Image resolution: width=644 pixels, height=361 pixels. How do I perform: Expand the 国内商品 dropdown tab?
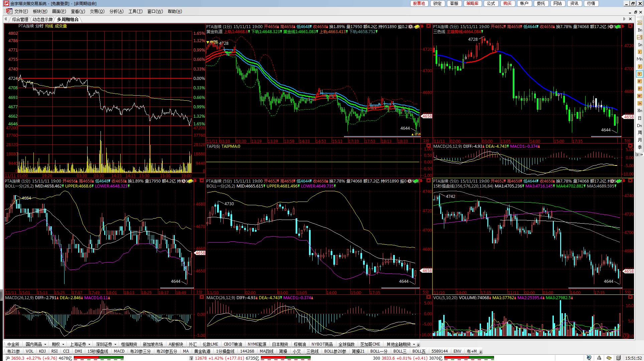coord(44,344)
